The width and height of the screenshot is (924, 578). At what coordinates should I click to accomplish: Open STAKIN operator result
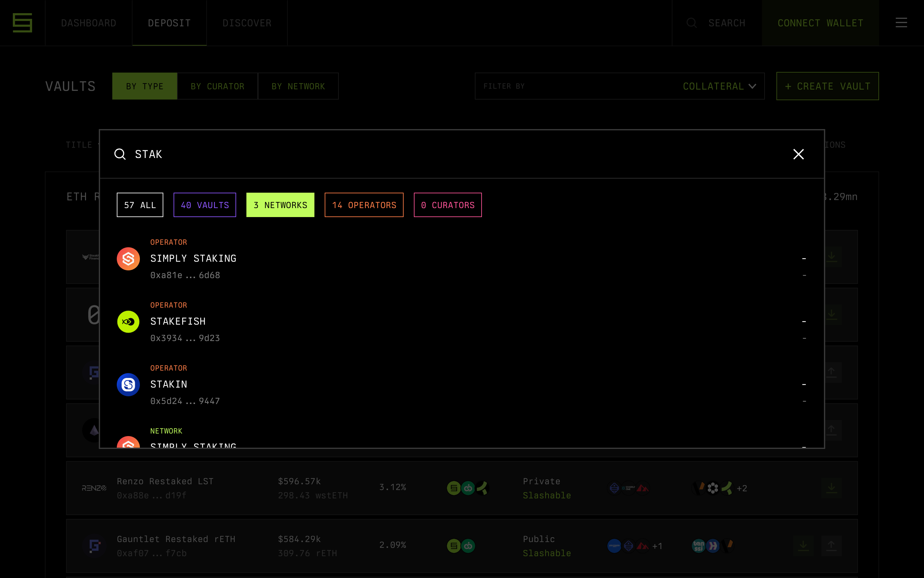tap(169, 384)
